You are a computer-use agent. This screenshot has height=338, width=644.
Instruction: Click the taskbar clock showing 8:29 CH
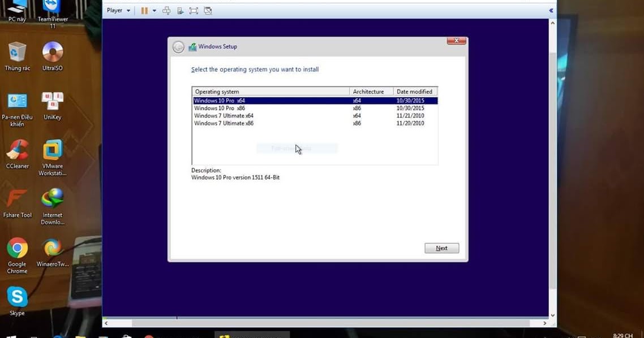click(x=622, y=336)
